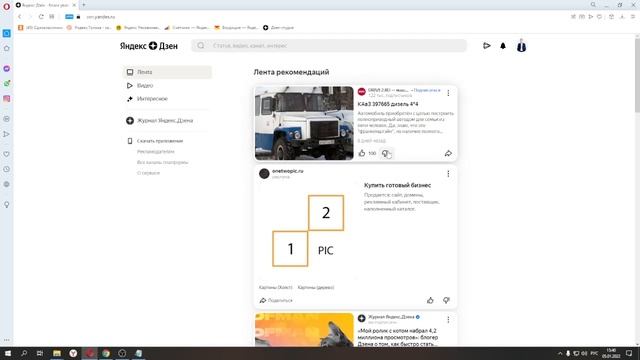Open the Opera main menu logo
This screenshot has height=360, width=640.
click(x=7, y=6)
